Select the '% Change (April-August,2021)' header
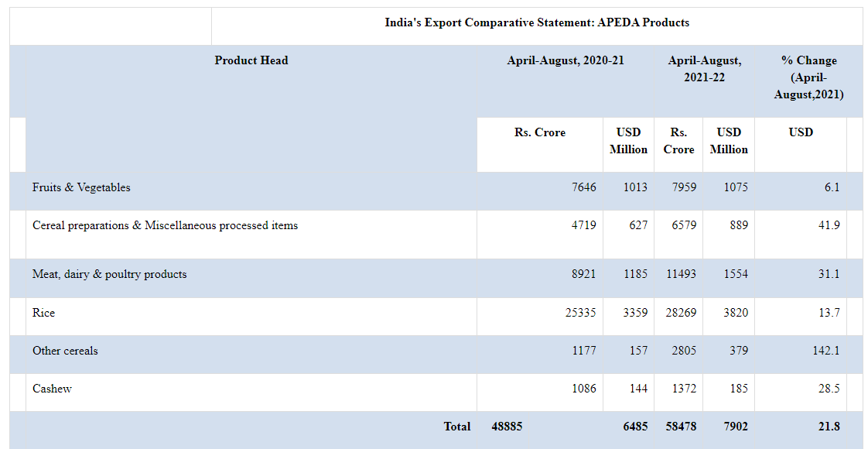The width and height of the screenshot is (868, 449). [808, 77]
